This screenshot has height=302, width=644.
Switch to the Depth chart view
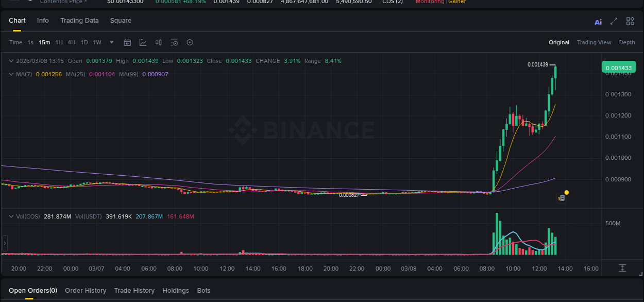coord(627,42)
